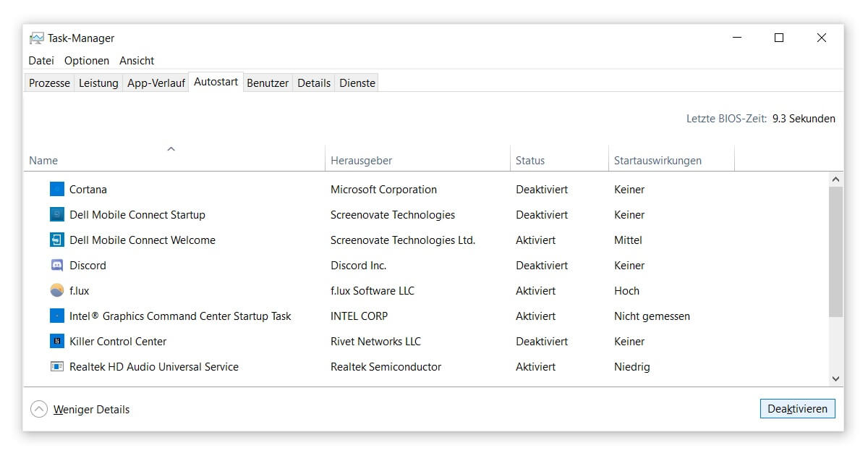Screen dimensions: 868x456
Task: Select Realtek HD Audio Universal Service icon
Action: tap(57, 367)
